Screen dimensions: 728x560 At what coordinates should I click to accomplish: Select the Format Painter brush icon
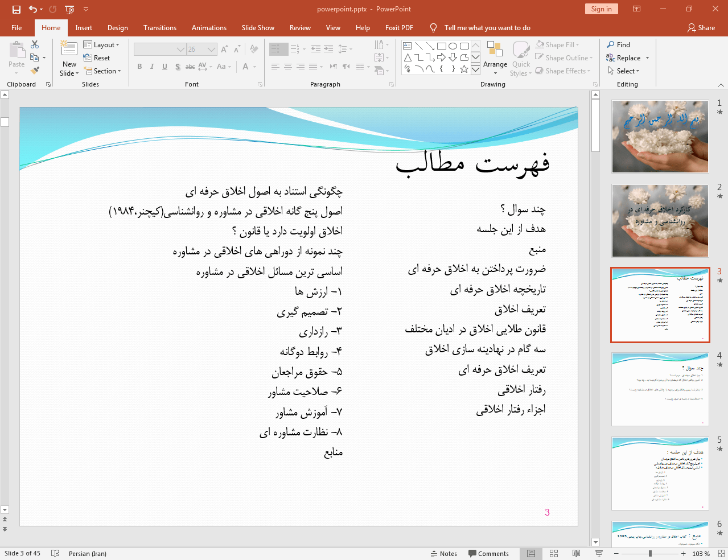tap(35, 71)
